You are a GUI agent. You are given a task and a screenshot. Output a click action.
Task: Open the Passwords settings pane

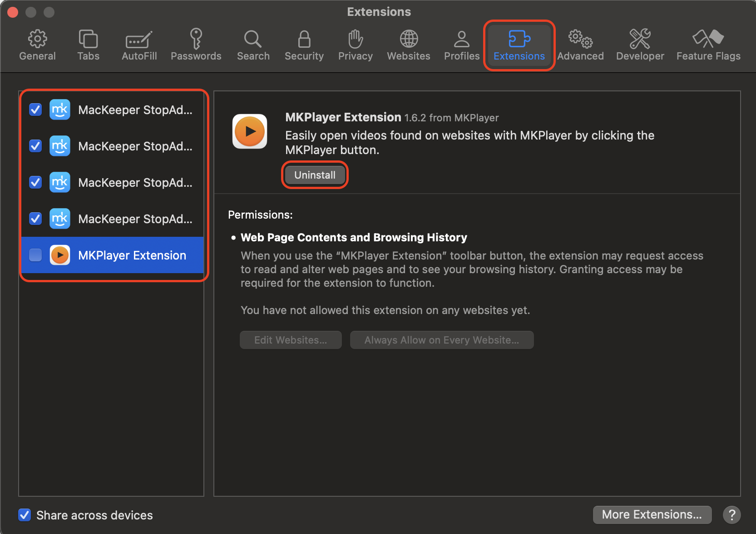click(196, 44)
